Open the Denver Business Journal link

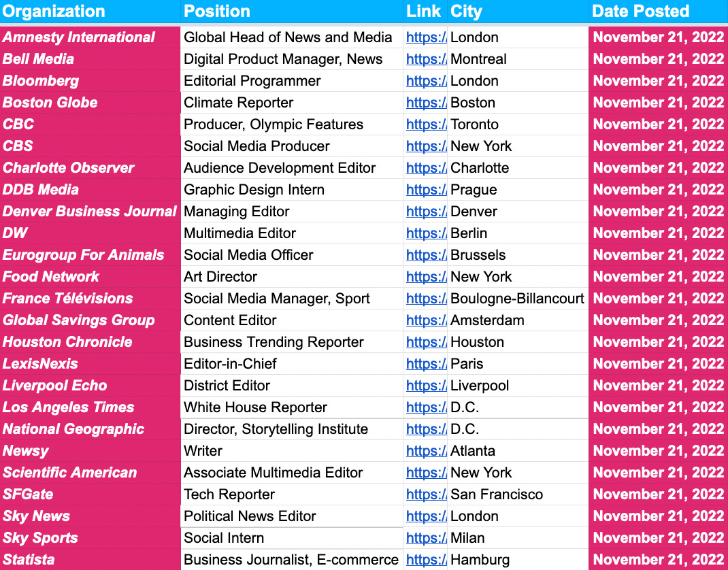[x=426, y=211]
